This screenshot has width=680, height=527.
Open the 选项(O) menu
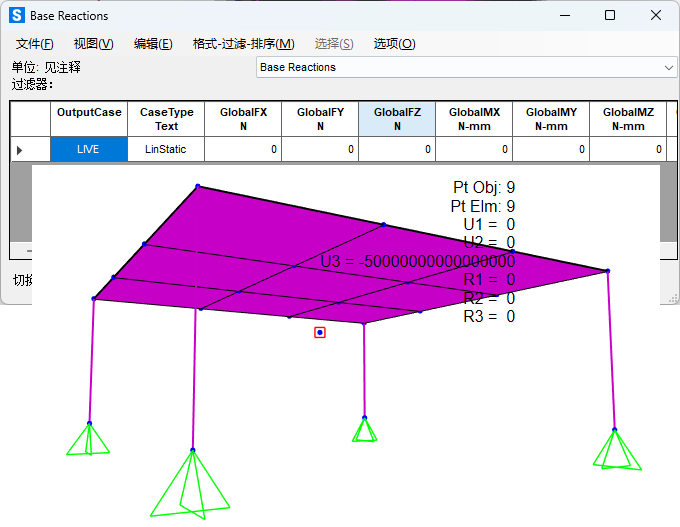[394, 44]
